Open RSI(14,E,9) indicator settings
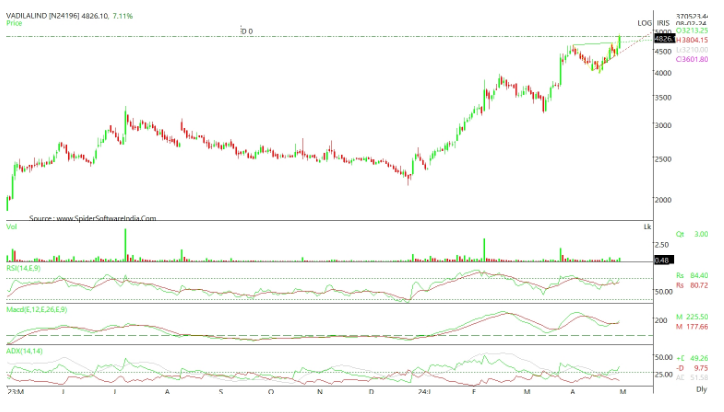724x412 pixels. click(26, 268)
